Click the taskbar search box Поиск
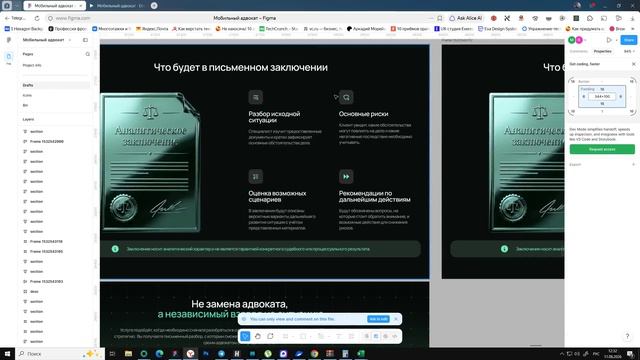Image resolution: width=640 pixels, height=360 pixels. point(60,353)
